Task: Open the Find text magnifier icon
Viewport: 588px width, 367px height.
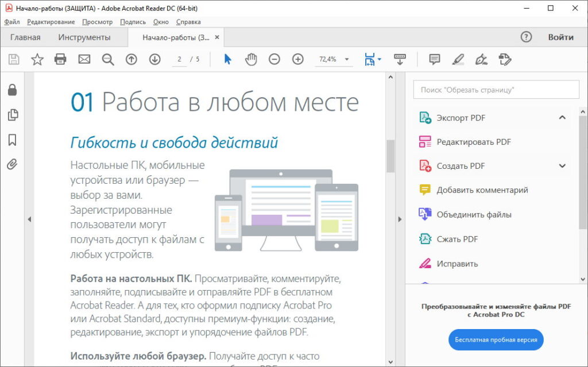Action: [108, 59]
